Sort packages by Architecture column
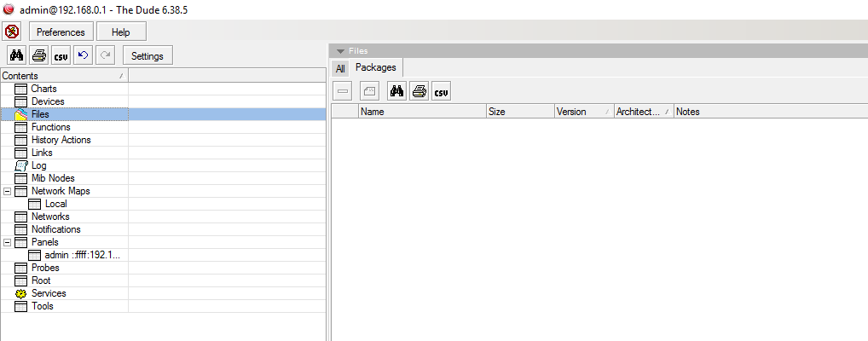This screenshot has width=868, height=341. (645, 112)
